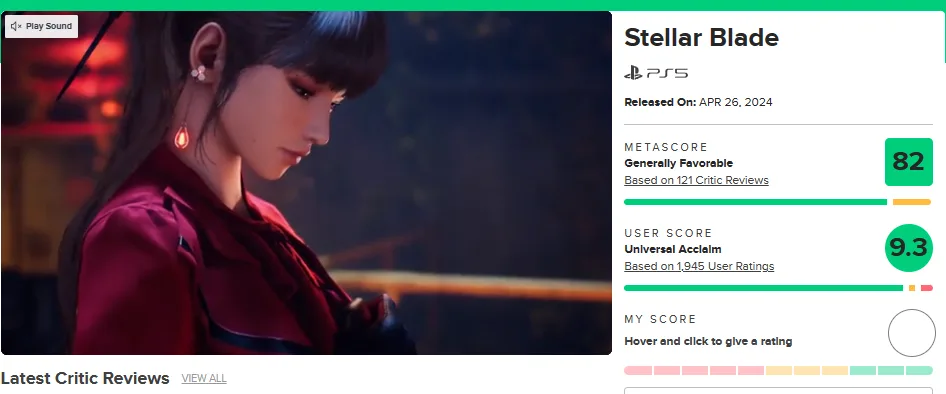Click the PlayStation PS5 platform logo
Screen dimensions: 946x394
point(656,73)
